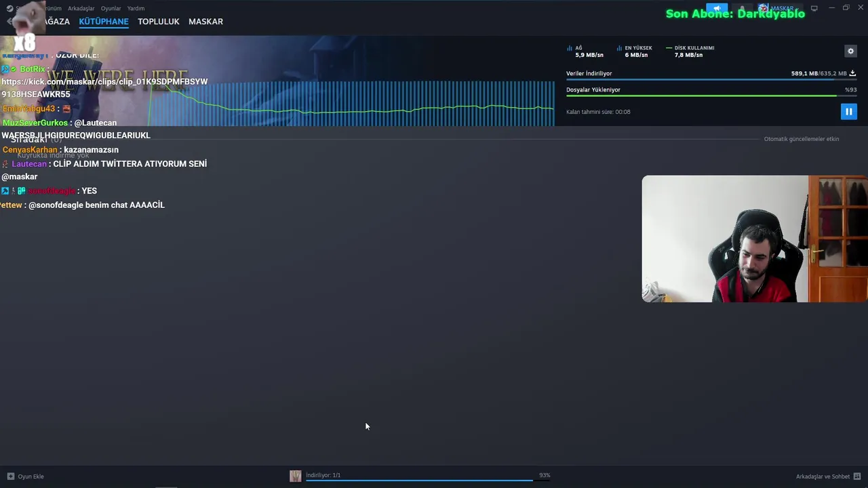Open Oyunlar menu in top bar

tap(111, 8)
